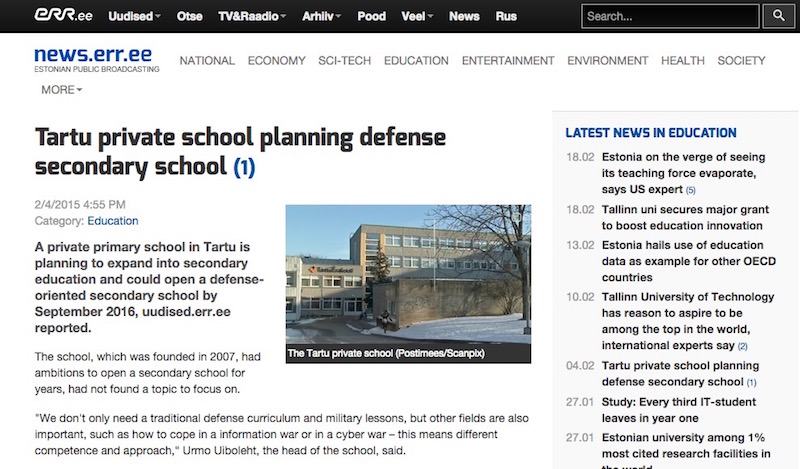Open 'Estonian university among 1%' article

[x=686, y=452]
